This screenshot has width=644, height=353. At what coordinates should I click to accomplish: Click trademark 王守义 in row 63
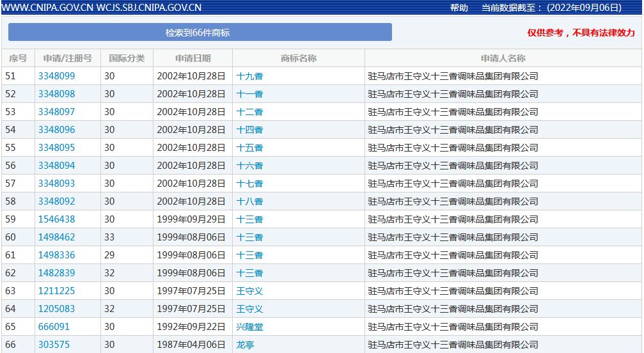click(249, 291)
